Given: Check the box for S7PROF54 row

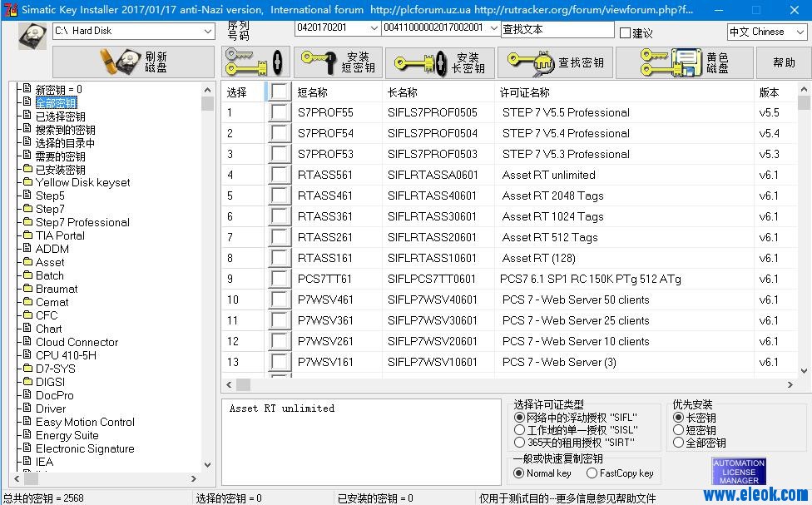Looking at the screenshot, I should click(x=280, y=133).
